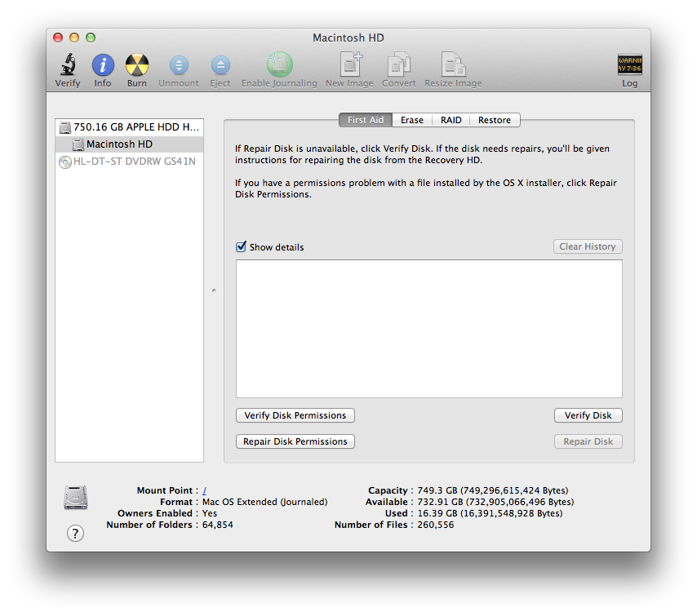Open the Restore tab

coord(495,120)
